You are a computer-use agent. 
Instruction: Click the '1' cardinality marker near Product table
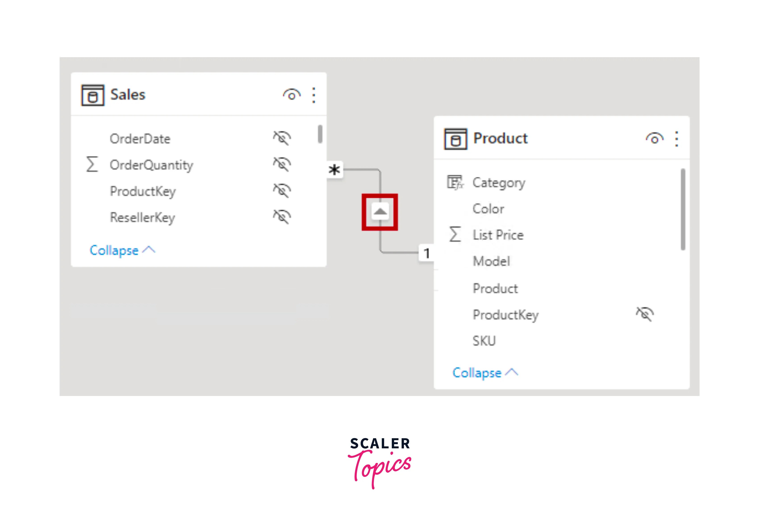click(x=427, y=253)
